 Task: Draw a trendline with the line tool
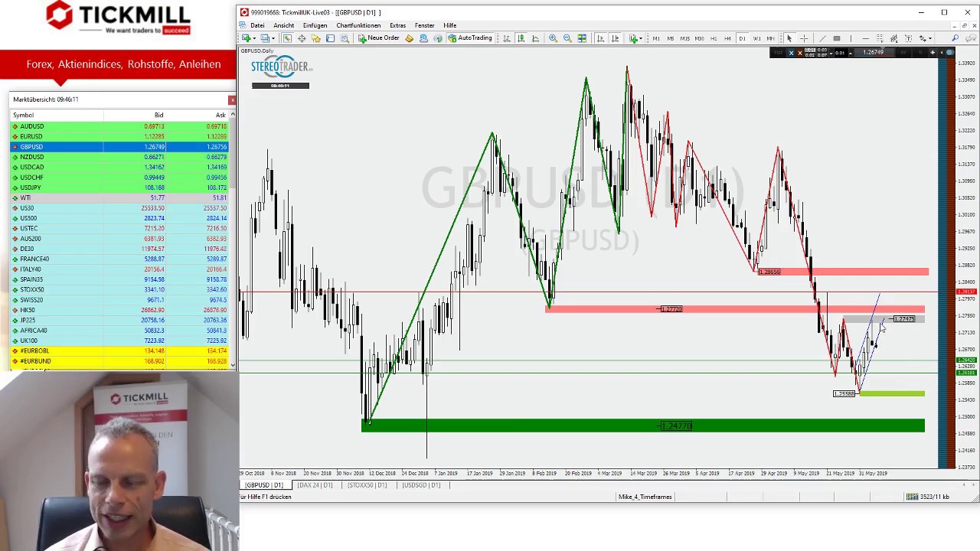pos(822,38)
